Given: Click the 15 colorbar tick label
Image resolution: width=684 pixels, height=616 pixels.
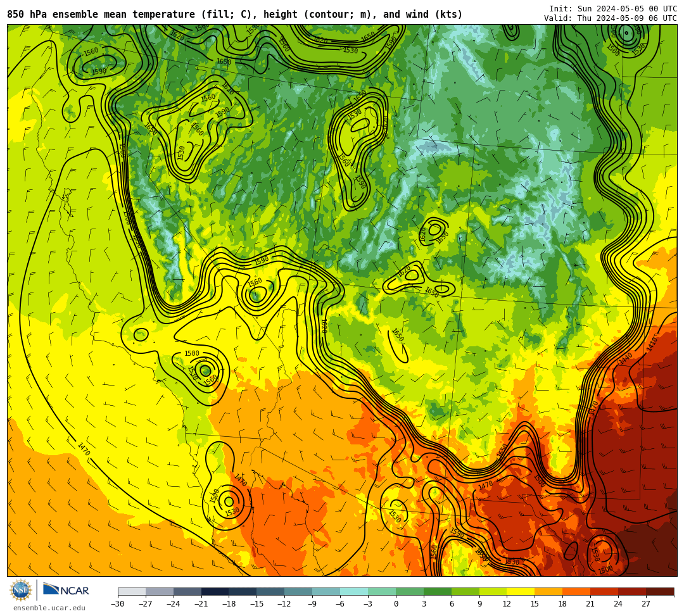Looking at the screenshot, I should [535, 604].
